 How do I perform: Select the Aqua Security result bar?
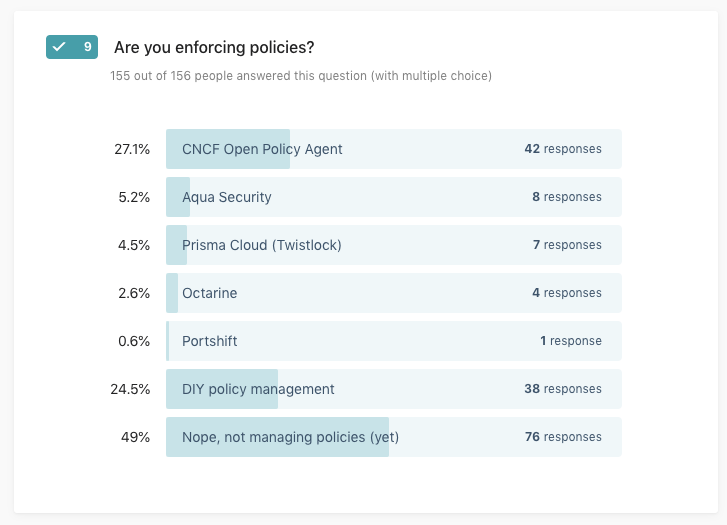click(x=393, y=197)
